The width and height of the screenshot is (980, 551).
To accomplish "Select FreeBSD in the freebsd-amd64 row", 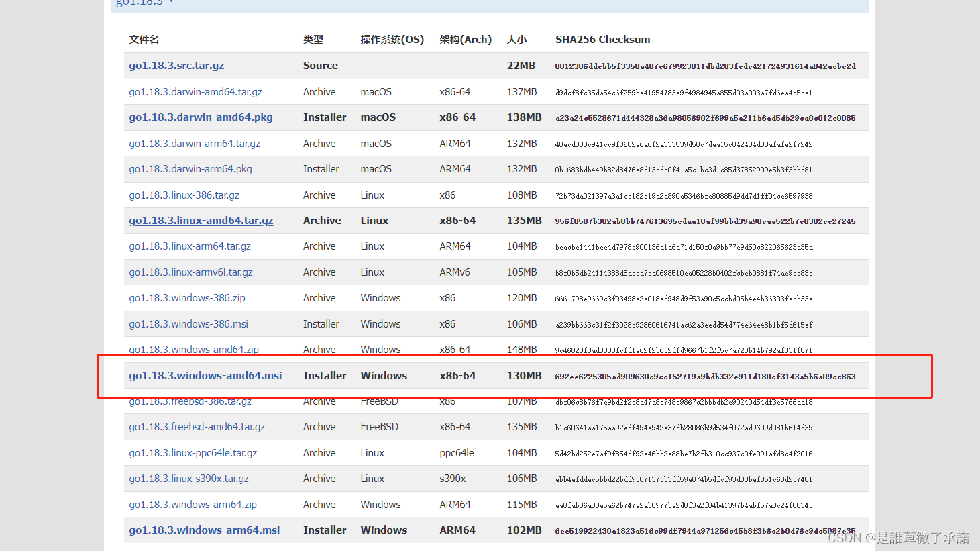I will tap(380, 427).
